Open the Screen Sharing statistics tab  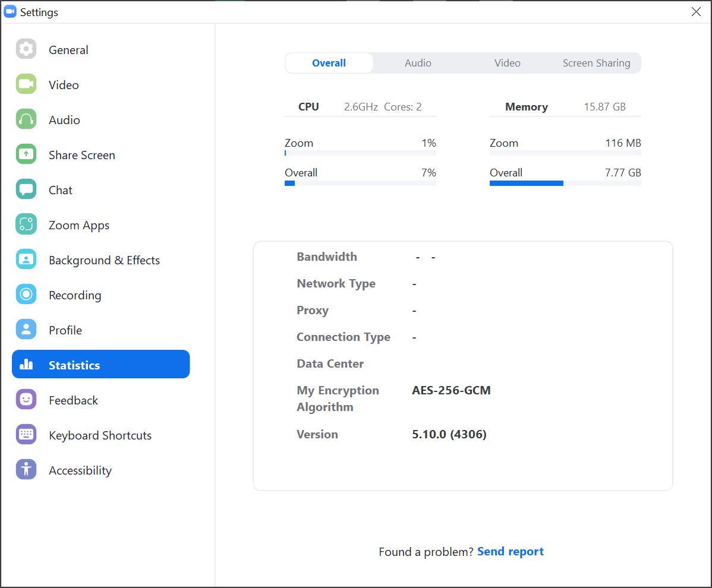click(596, 63)
